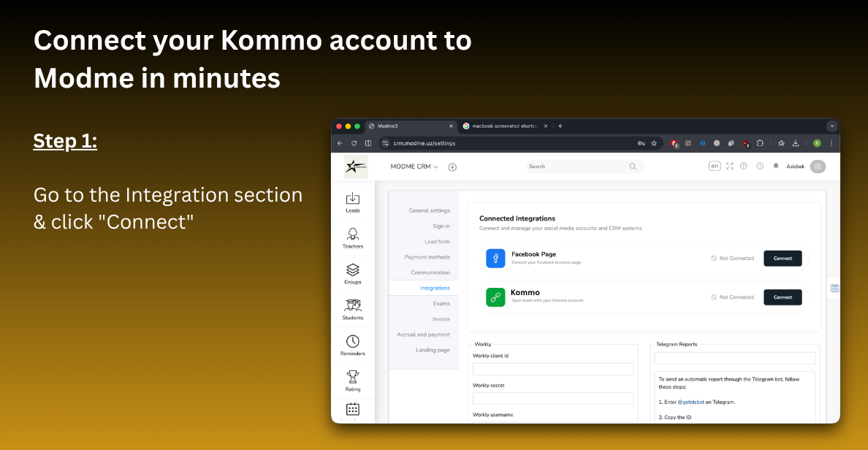Click the Facebook Page blue icon

(x=495, y=259)
